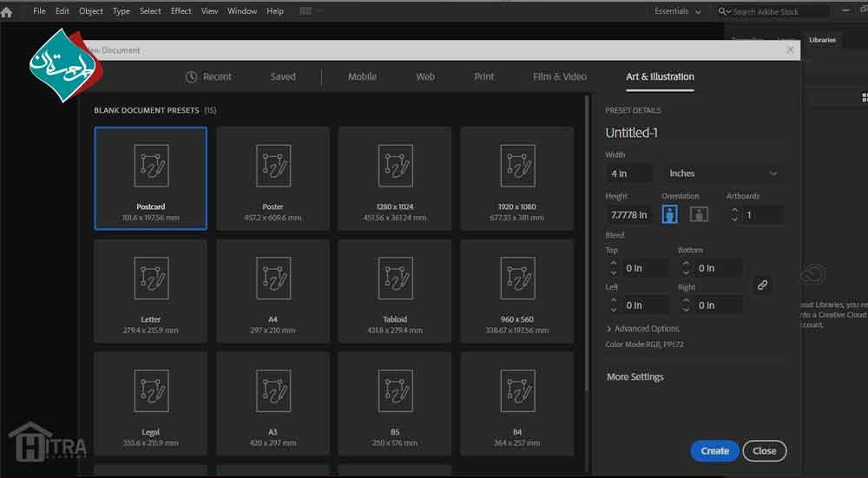Select the B5 preset
868x478 pixels.
[x=395, y=404]
